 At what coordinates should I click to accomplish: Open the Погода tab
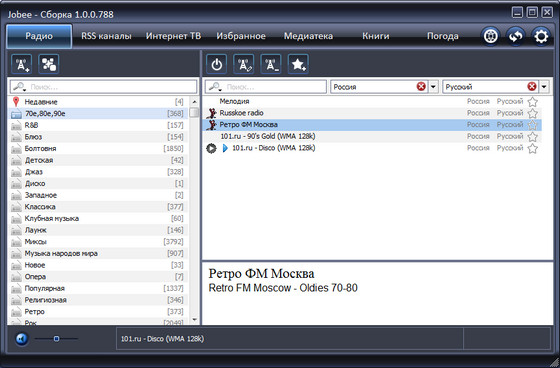point(442,36)
